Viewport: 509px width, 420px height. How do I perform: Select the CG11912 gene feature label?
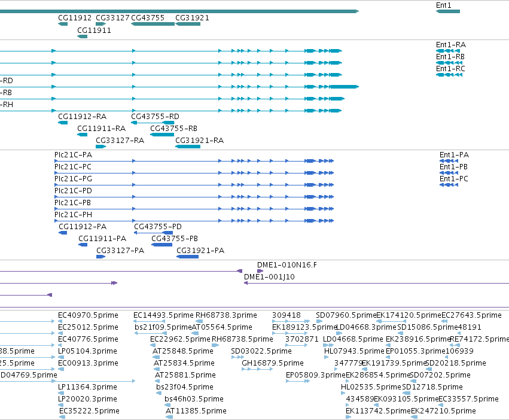coord(75,18)
